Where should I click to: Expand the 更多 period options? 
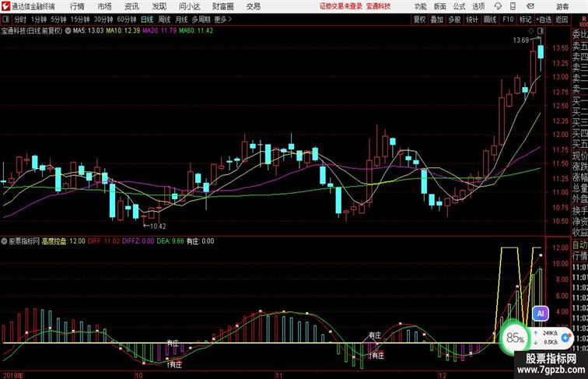point(222,19)
